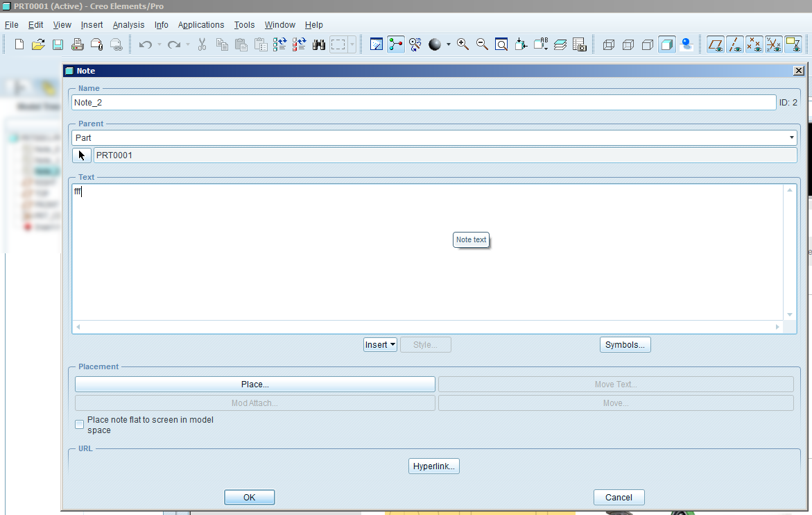Click the Paste clipboard icon

click(241, 44)
